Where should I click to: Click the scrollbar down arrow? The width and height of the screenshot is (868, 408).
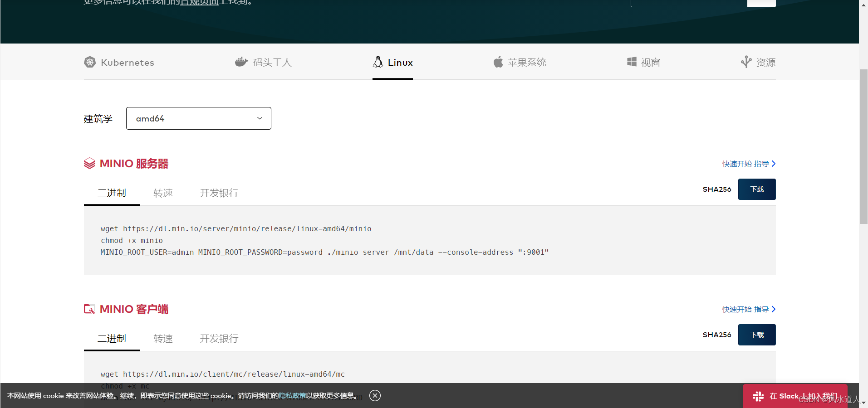click(x=863, y=403)
